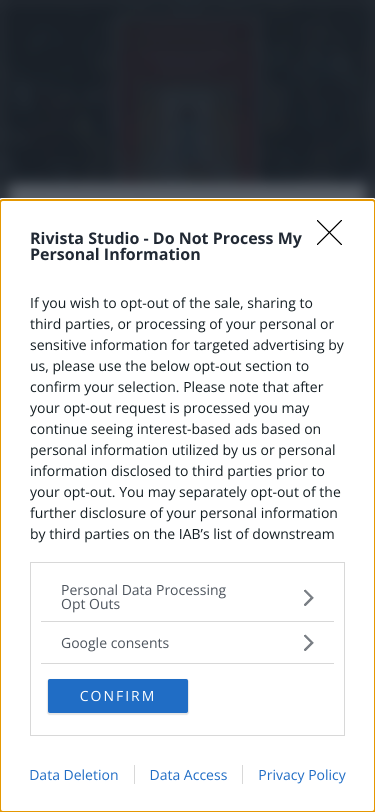Click the opt-out explanation paragraph text
This screenshot has height=812, width=375.
[x=187, y=418]
